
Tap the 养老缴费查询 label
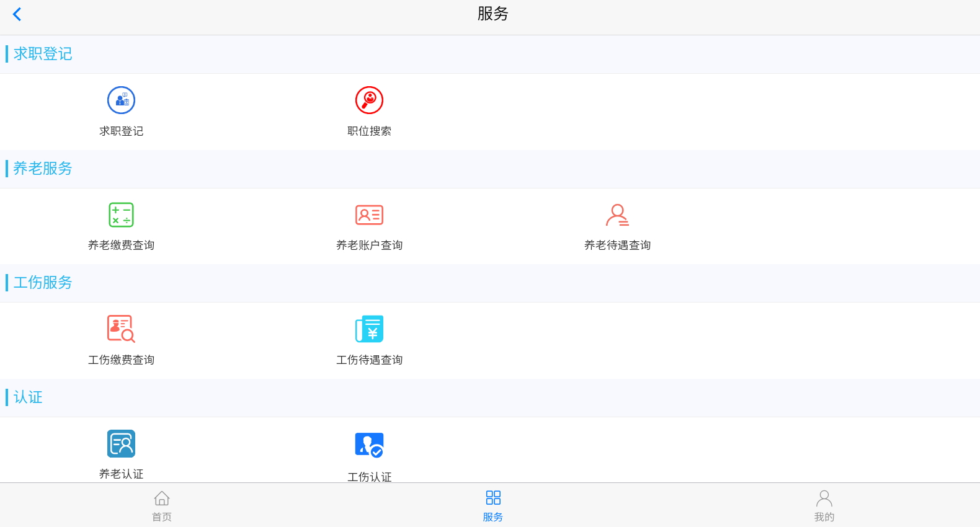(x=121, y=245)
